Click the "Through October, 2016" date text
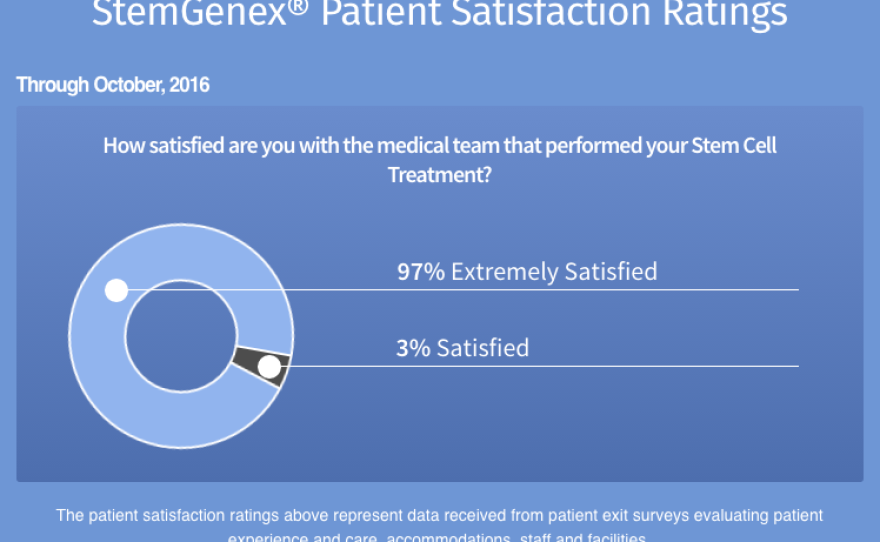Screen dimensions: 880x542 coord(113,85)
